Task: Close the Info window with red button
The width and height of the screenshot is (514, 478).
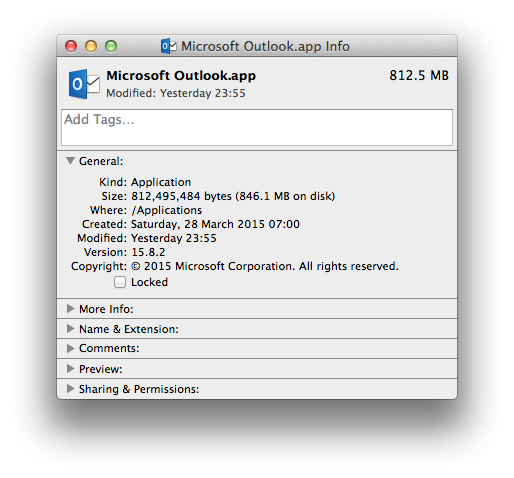Action: pos(71,46)
